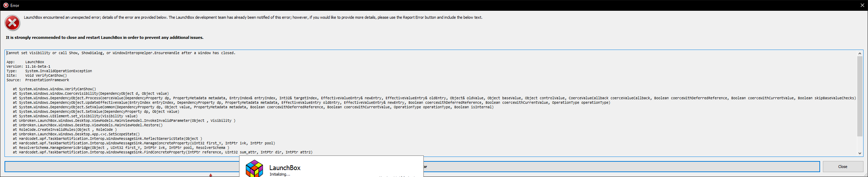Image resolution: width=868 pixels, height=177 pixels.
Task: Click the 'Source: PresentationFramework' line
Action: 38,80
